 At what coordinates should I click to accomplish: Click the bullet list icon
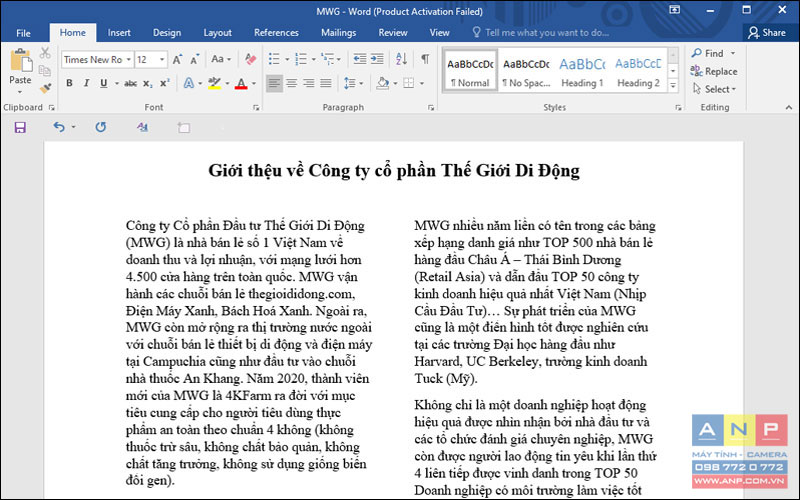pyautogui.click(x=274, y=59)
